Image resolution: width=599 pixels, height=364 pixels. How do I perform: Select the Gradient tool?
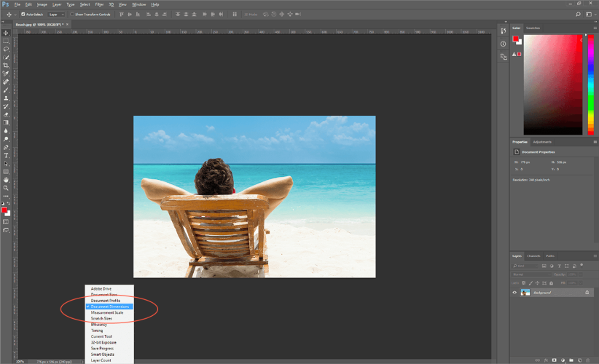(x=6, y=122)
